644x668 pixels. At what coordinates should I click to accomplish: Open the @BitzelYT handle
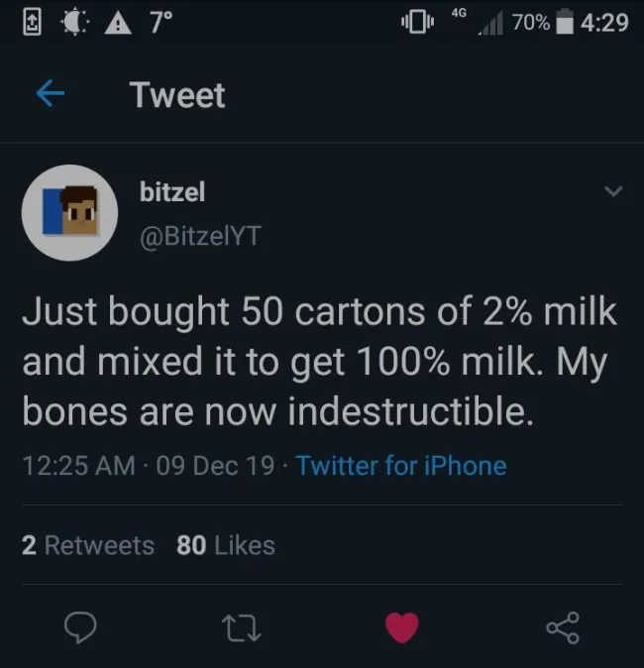(x=199, y=235)
